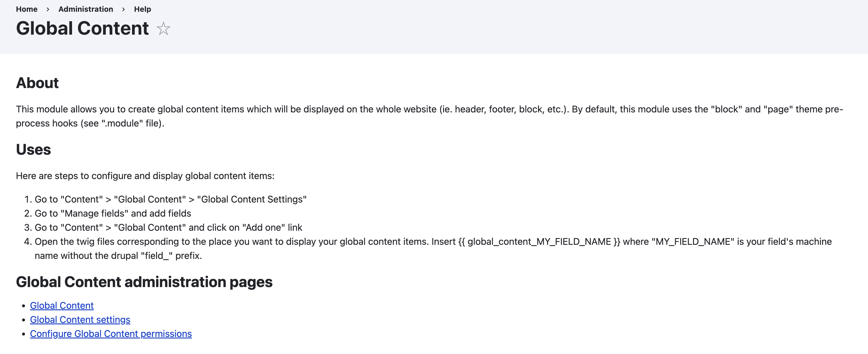Screen dimensions: 868x354
Task: Open Global Content settings
Action: pos(80,320)
